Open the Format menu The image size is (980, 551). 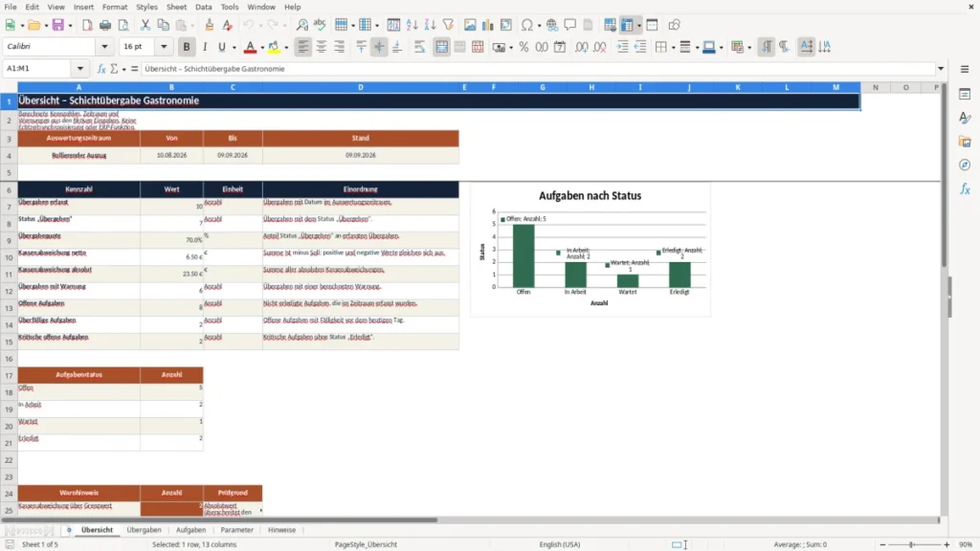[115, 7]
